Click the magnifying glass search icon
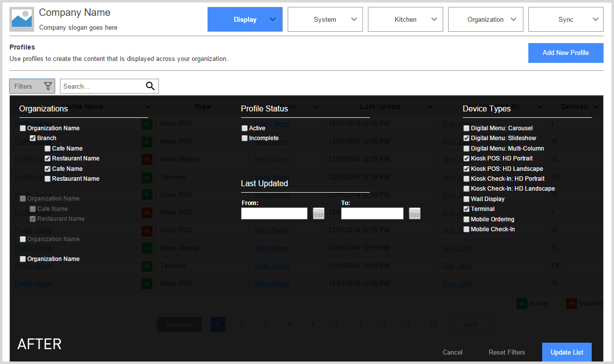The height and width of the screenshot is (364, 614). coord(151,86)
